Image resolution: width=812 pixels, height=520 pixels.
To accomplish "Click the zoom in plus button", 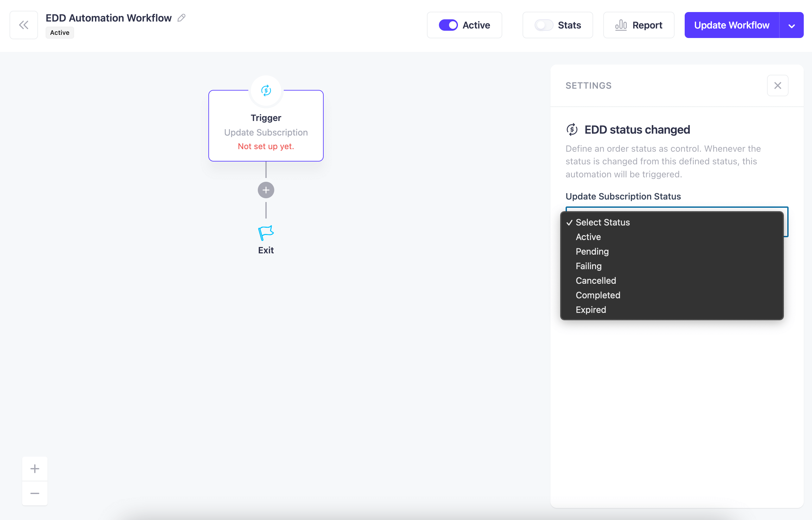I will click(35, 468).
